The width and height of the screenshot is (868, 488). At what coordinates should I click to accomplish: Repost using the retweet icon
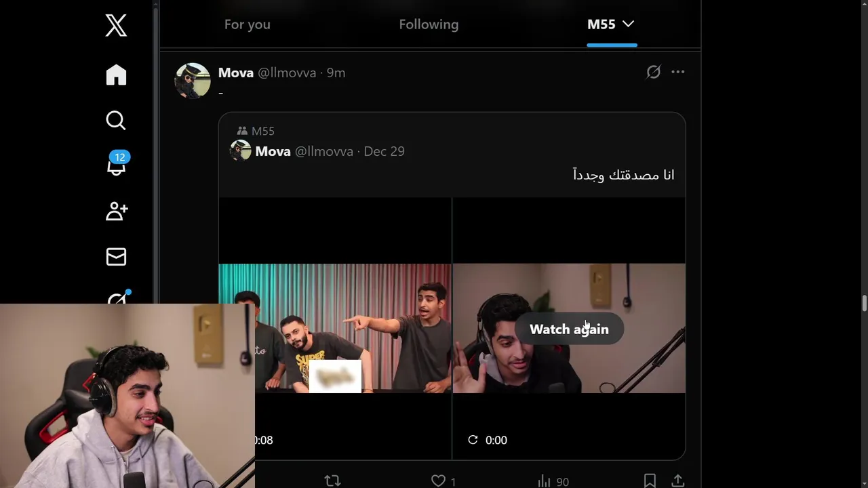(332, 481)
